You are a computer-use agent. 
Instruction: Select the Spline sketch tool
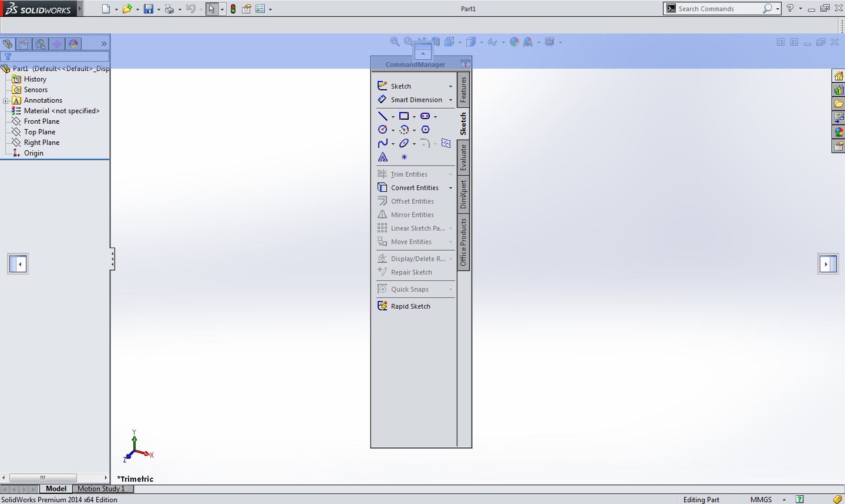[383, 143]
